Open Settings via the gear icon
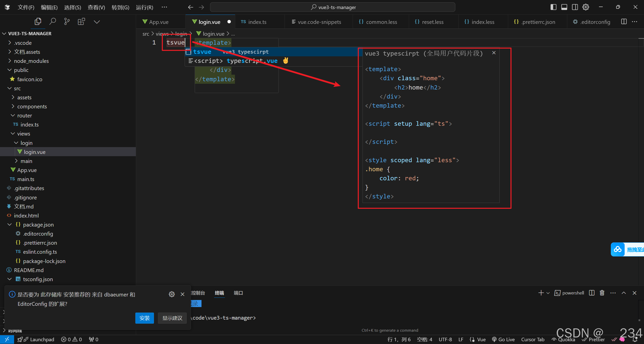 coord(586,7)
